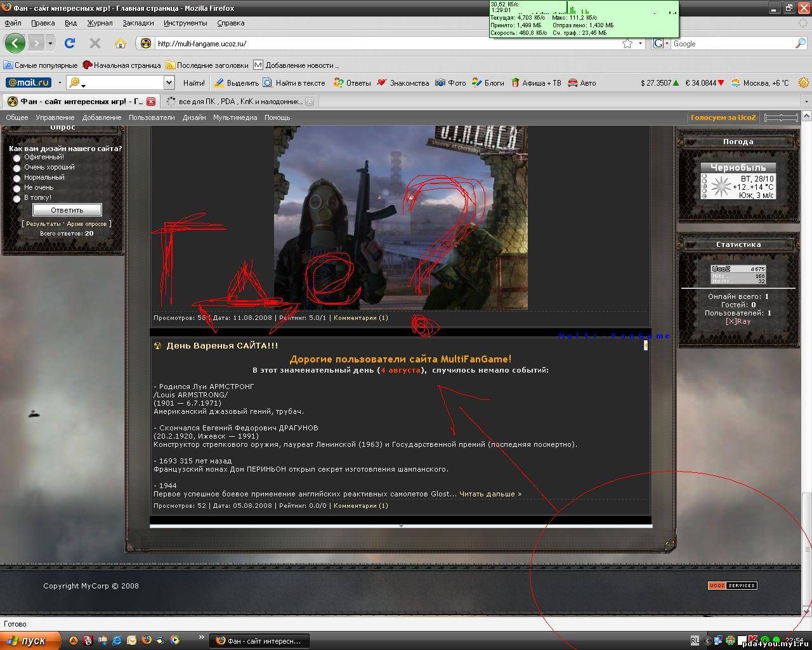
Task: Open Управление in uCoz admin bar
Action: point(55,117)
